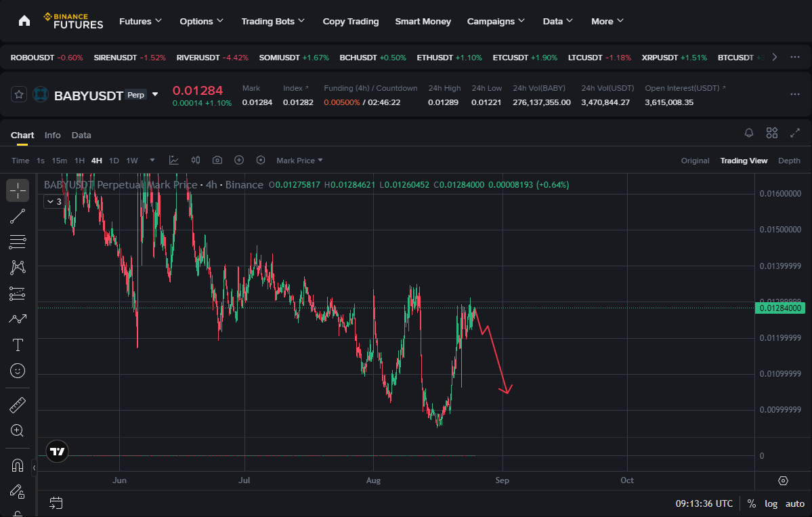Toggle lock all drawings tool
Viewport: 812px width, 517px height.
coord(18,491)
